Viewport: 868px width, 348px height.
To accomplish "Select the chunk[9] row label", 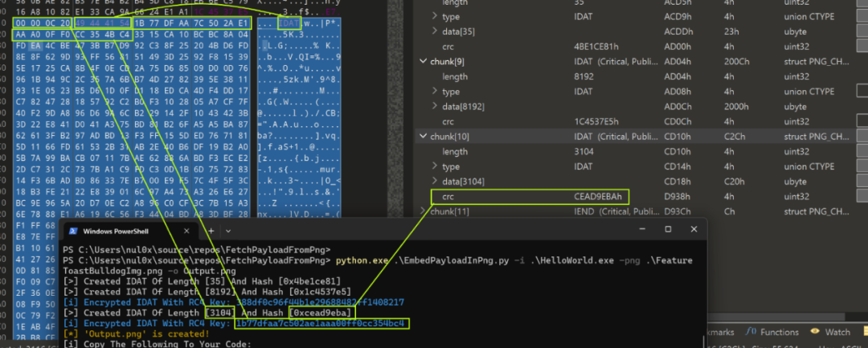I will coord(449,61).
